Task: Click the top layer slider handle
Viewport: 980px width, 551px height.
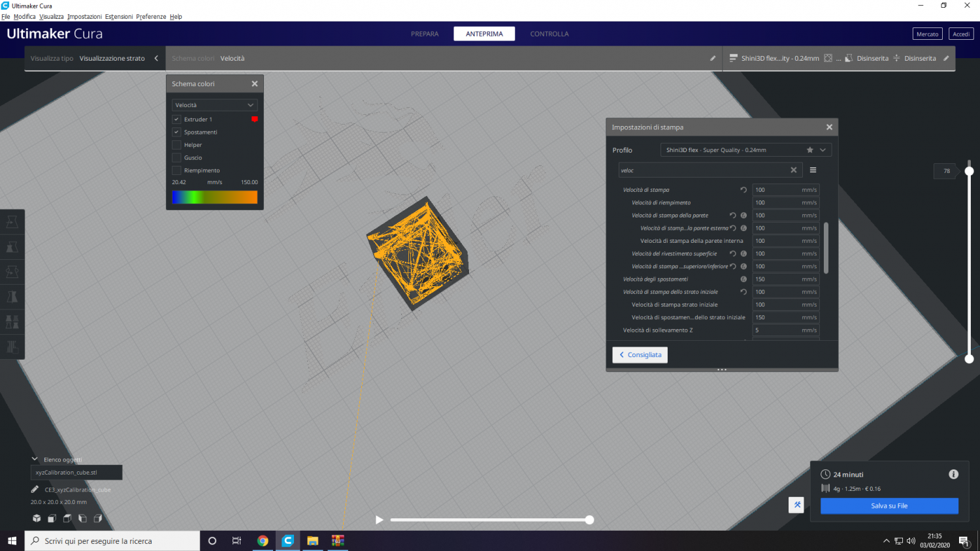Action: 969,171
